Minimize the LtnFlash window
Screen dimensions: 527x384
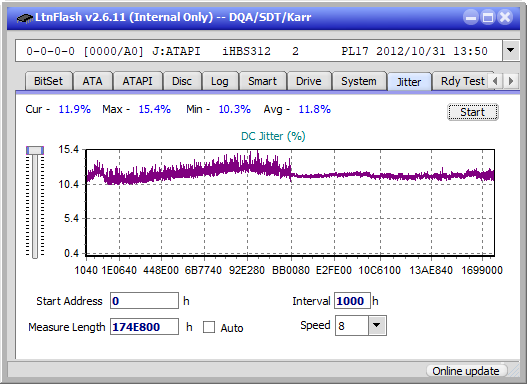tap(471, 17)
